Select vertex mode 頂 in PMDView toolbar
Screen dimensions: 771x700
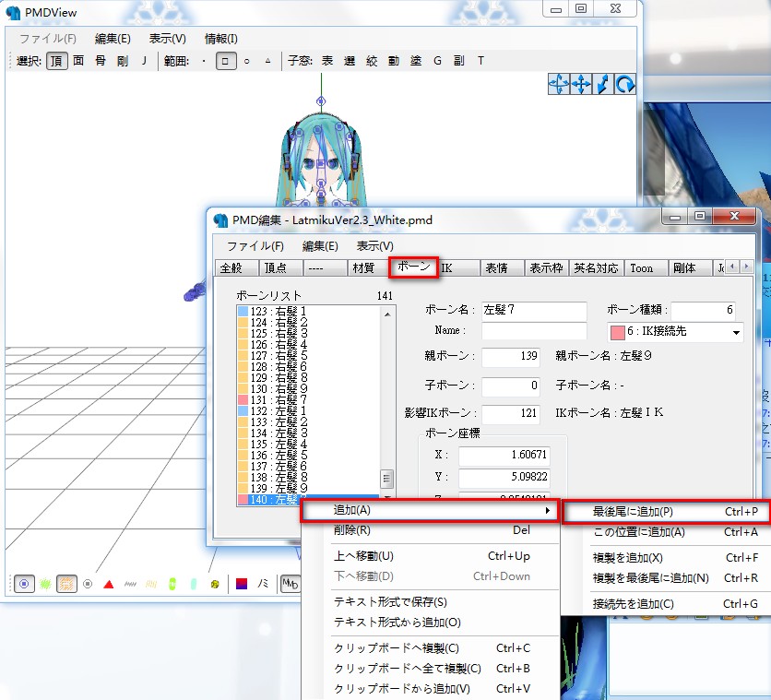coord(57,61)
